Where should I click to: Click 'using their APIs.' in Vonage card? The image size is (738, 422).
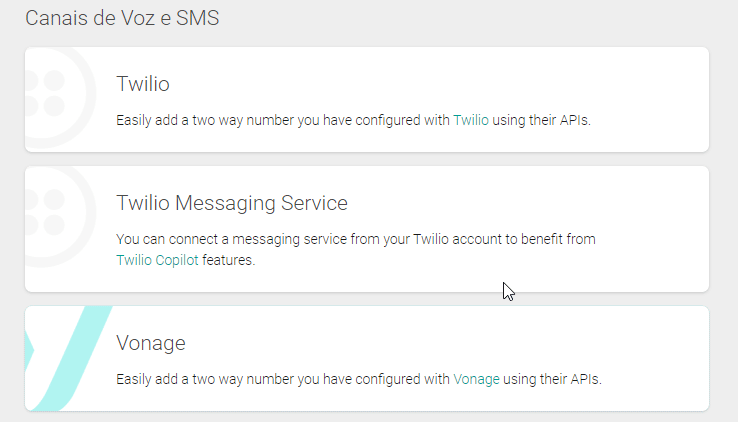(x=553, y=380)
